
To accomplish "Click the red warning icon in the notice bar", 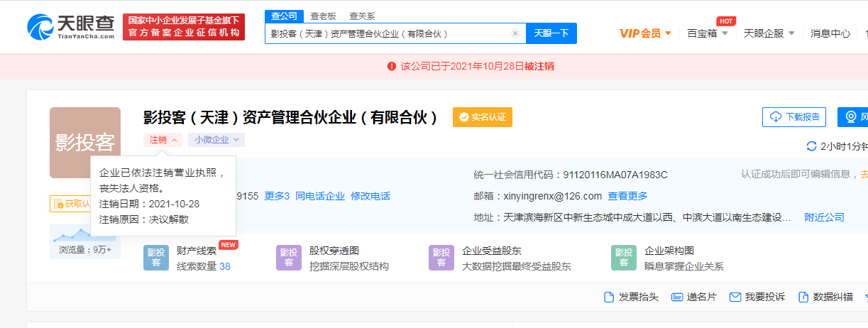I will point(392,66).
